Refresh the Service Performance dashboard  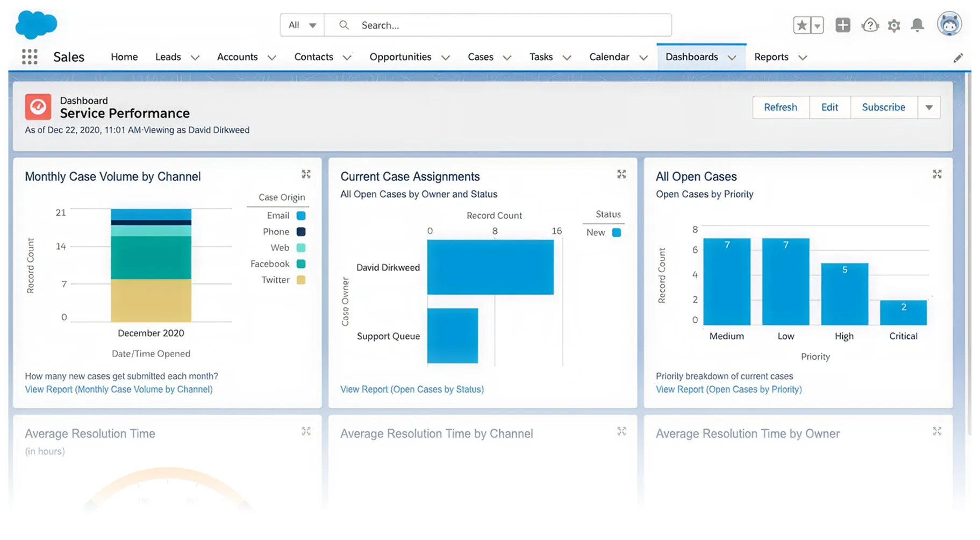(781, 107)
